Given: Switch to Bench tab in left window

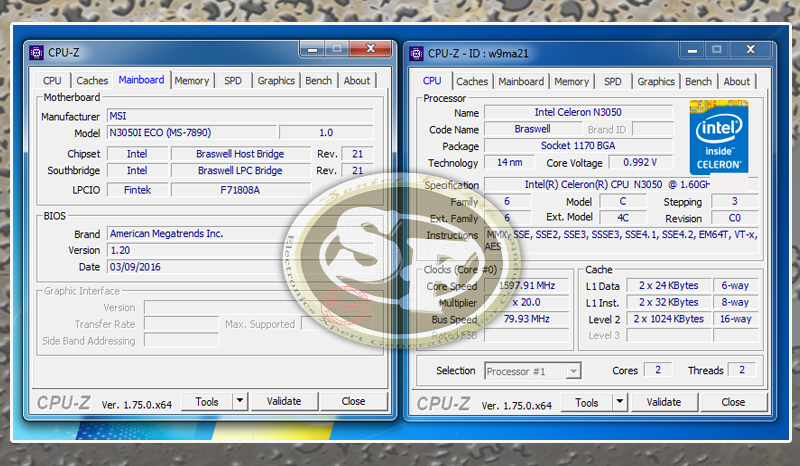Looking at the screenshot, I should [x=318, y=81].
